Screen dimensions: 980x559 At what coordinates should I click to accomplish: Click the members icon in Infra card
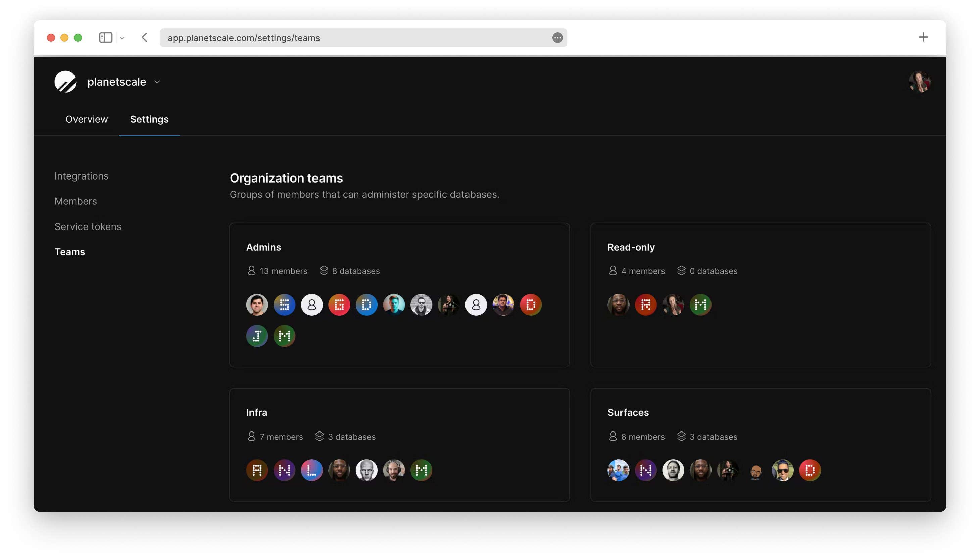251,436
